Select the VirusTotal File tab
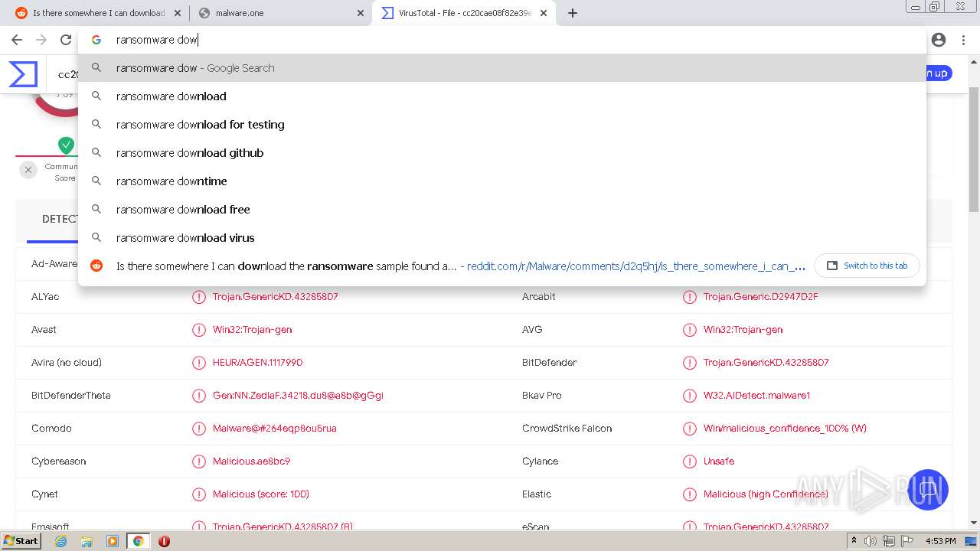The height and width of the screenshot is (551, 980). pos(463,13)
